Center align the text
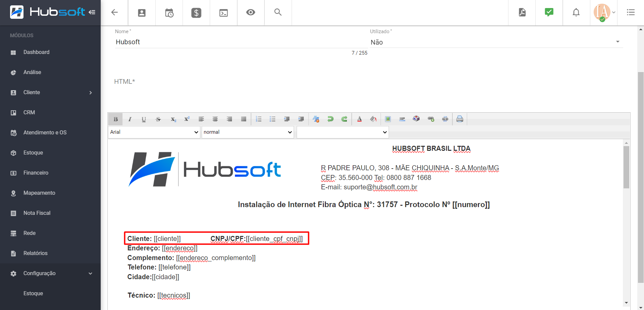The image size is (644, 310). coord(215,119)
